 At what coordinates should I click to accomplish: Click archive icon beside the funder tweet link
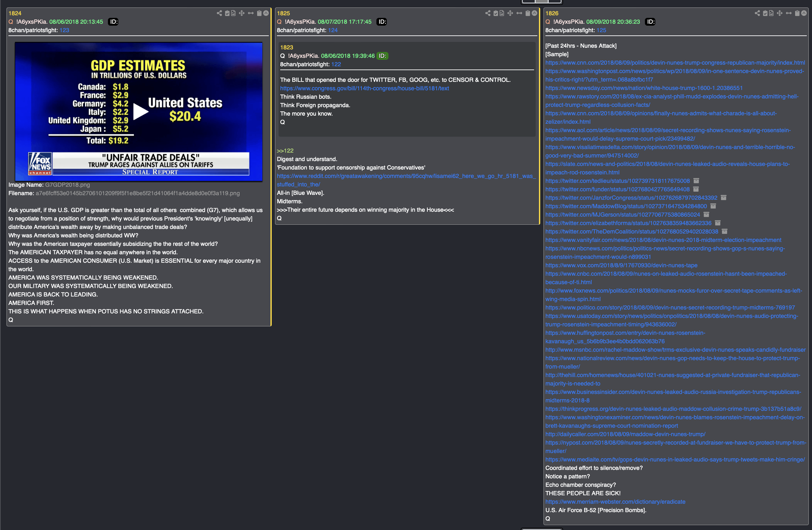pos(696,189)
